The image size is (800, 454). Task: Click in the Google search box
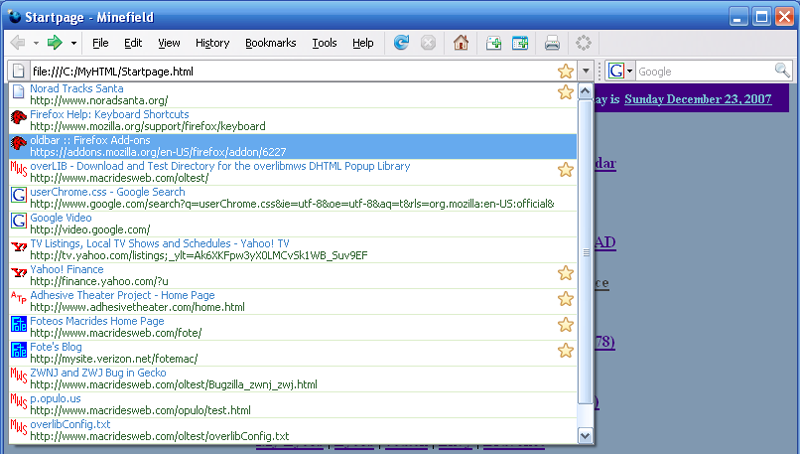(x=705, y=71)
